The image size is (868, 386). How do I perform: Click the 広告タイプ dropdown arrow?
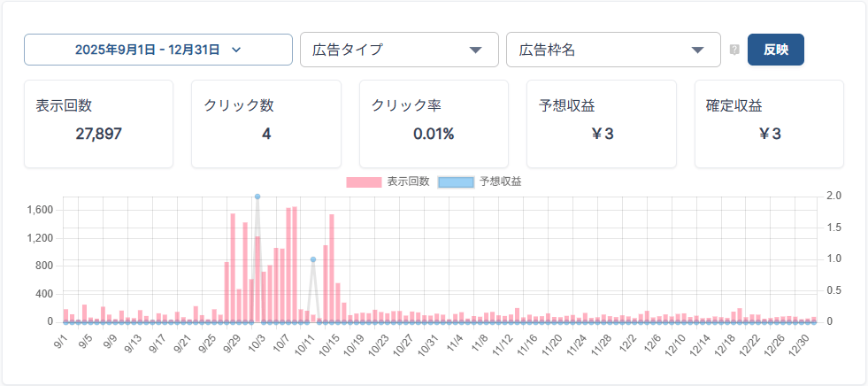pos(475,50)
